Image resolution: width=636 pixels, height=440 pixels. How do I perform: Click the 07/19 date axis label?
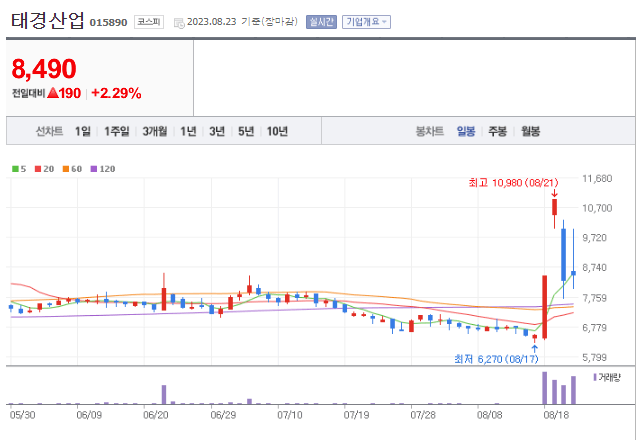point(356,415)
